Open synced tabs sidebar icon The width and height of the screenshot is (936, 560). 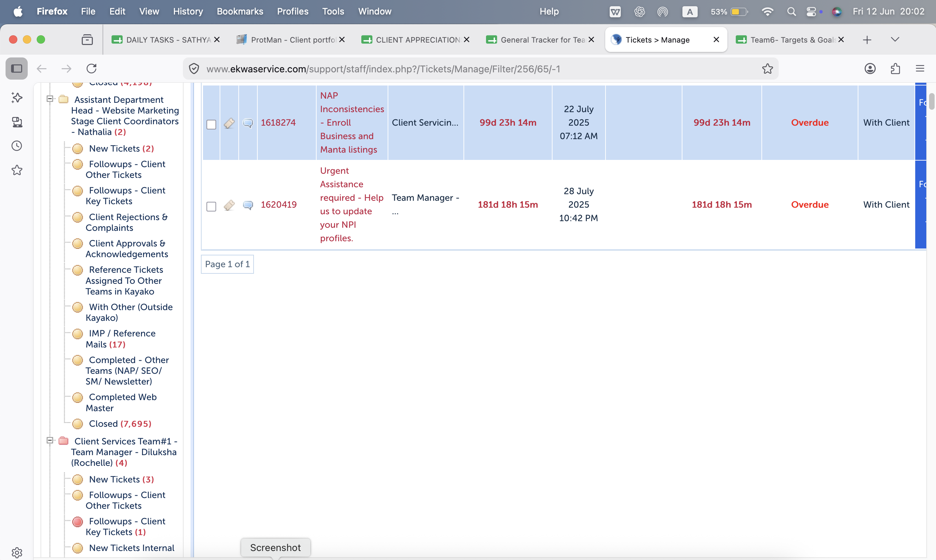point(17,122)
